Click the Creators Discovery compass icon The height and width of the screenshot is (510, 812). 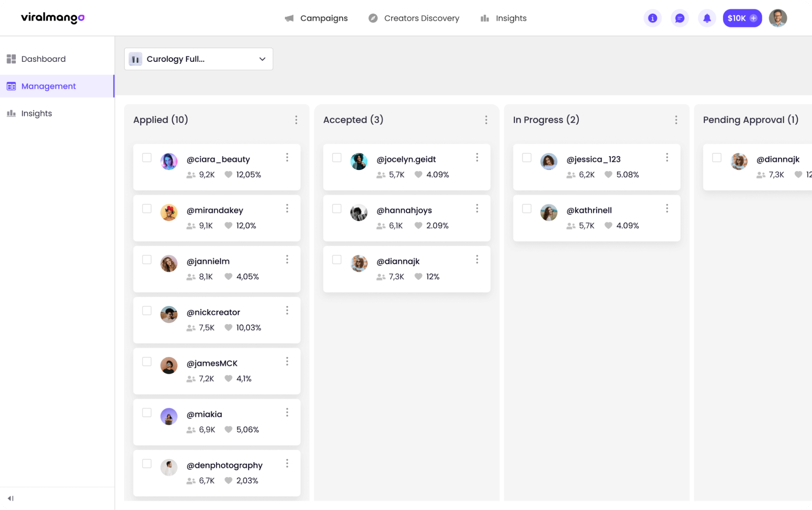(372, 18)
